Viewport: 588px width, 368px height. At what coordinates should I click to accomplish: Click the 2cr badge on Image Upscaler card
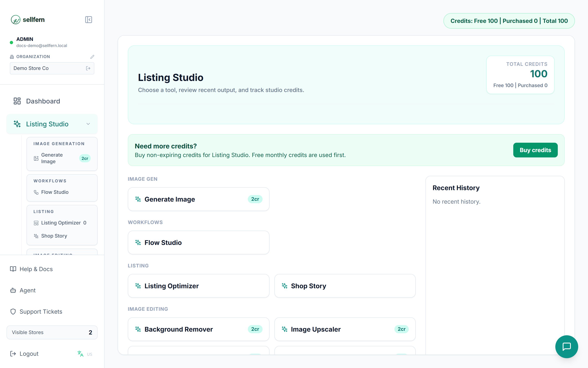point(401,329)
